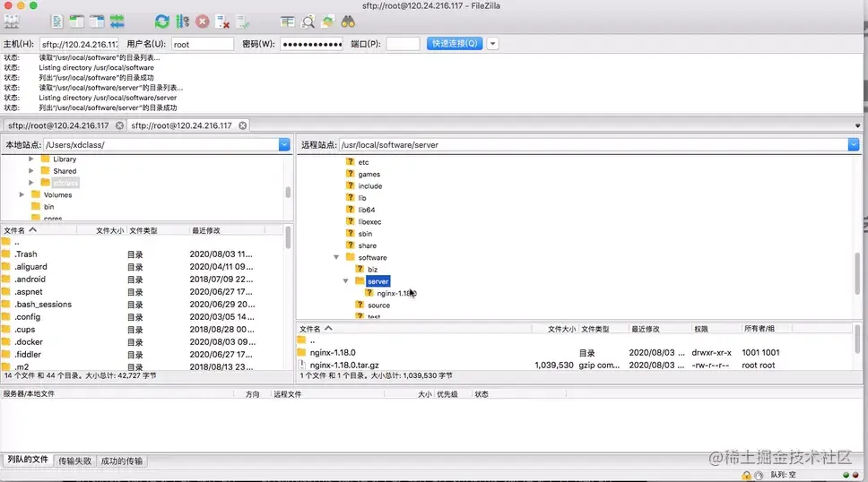Open remote site path dropdown
The image size is (868, 482).
pyautogui.click(x=853, y=144)
